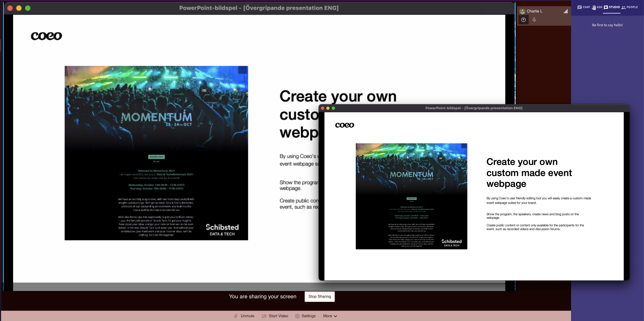The width and height of the screenshot is (644, 321).
Task: Expand the More menu chevron
Action: (x=336, y=316)
